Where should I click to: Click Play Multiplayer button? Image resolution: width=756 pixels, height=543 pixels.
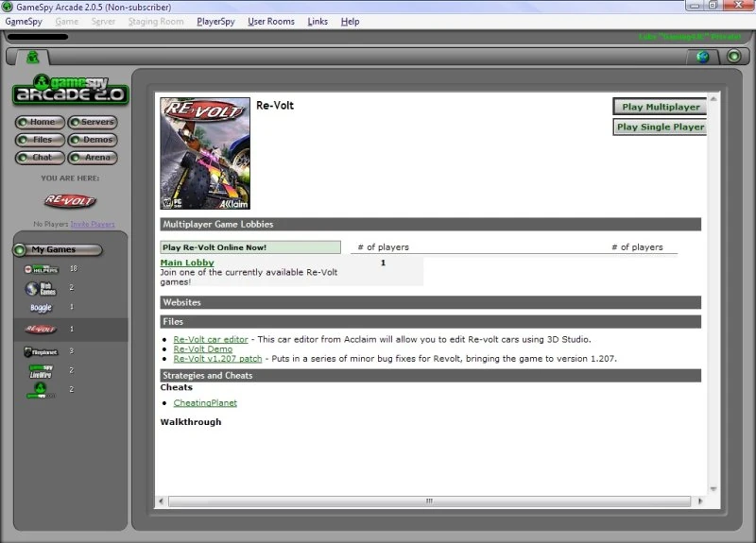pyautogui.click(x=660, y=107)
